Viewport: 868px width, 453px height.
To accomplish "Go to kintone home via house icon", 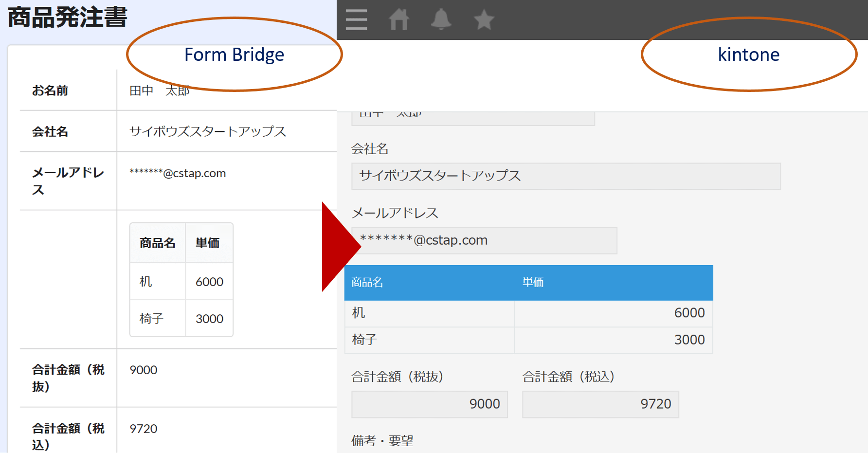I will click(x=398, y=20).
